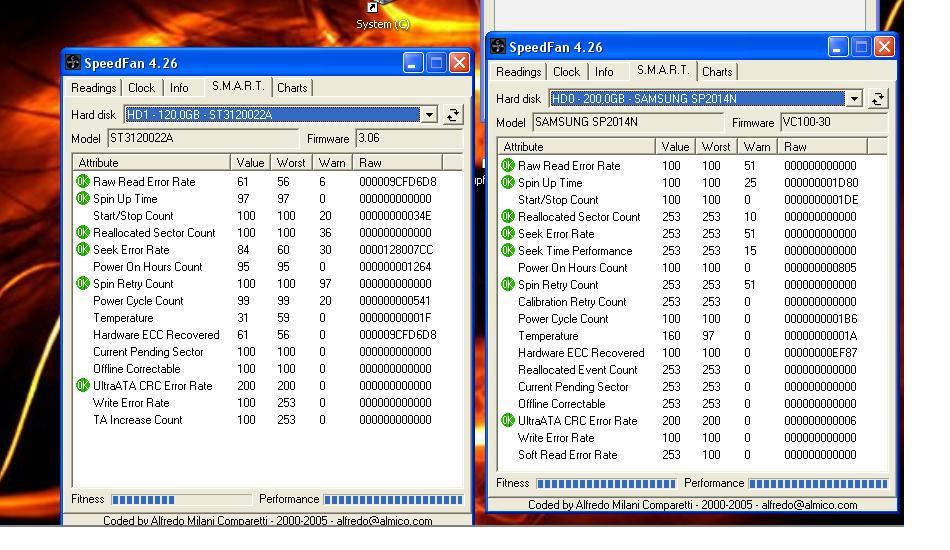
Task: Select the Power Cycle Count row, ST3120022A
Action: click(x=267, y=300)
